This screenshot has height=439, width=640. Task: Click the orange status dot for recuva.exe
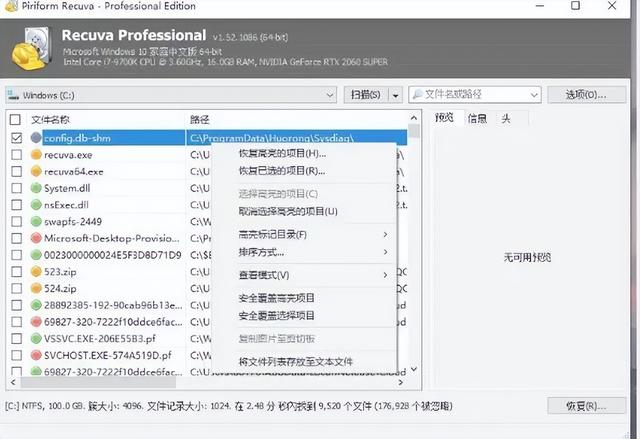point(36,155)
